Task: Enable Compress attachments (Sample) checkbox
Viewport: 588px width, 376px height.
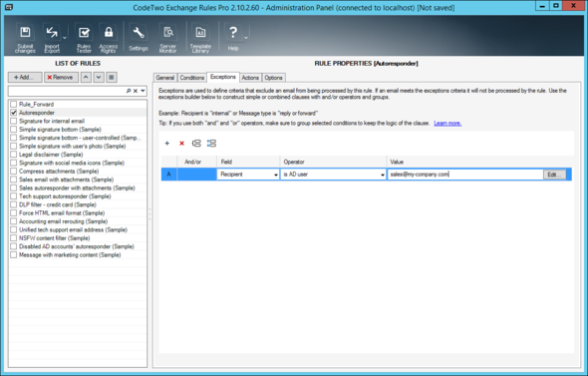Action: pyautogui.click(x=14, y=172)
